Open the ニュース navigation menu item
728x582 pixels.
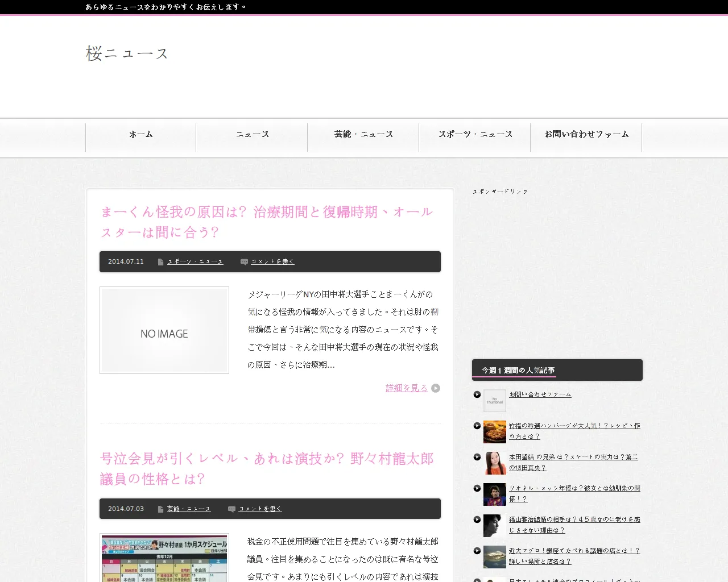tap(252, 135)
